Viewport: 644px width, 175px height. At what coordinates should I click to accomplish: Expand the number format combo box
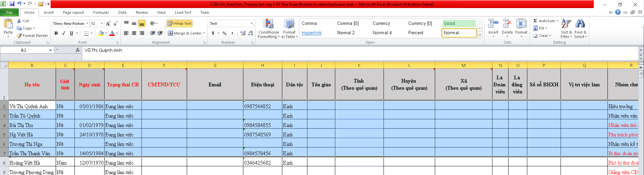(x=251, y=24)
